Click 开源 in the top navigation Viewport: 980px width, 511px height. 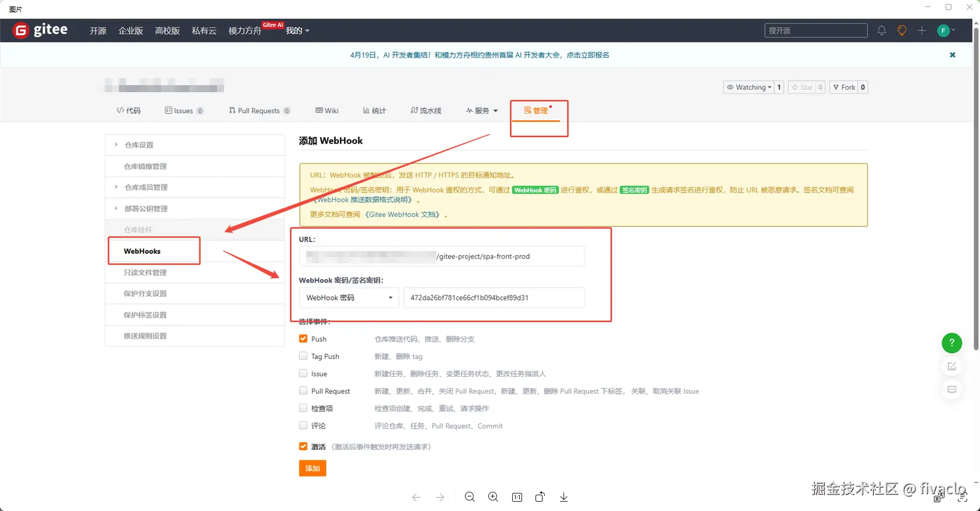tap(98, 30)
